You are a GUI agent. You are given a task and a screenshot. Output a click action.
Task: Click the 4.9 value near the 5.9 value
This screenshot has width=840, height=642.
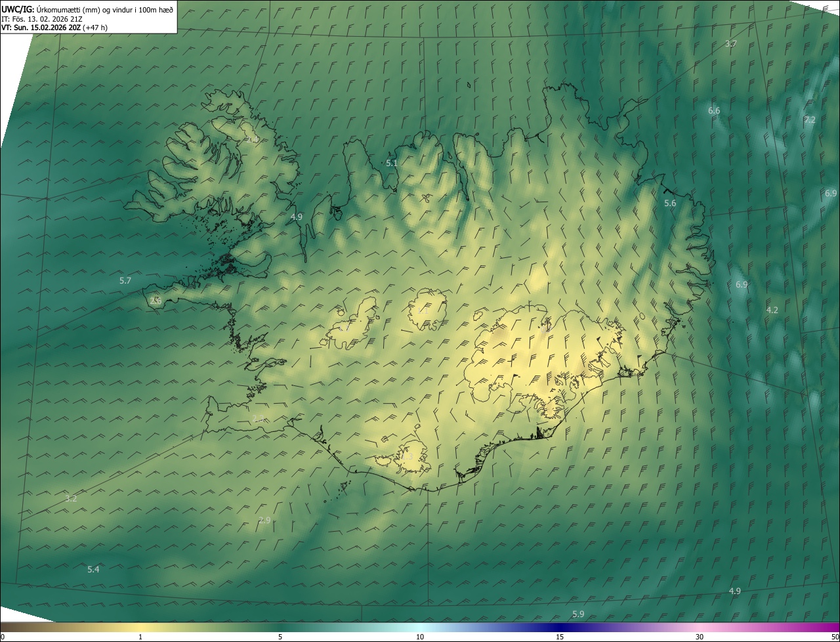pyautogui.click(x=735, y=591)
